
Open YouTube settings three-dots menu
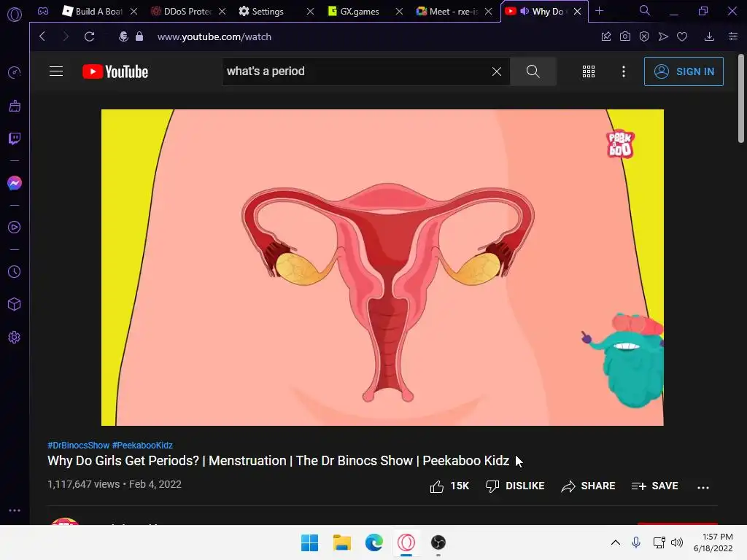(x=624, y=71)
